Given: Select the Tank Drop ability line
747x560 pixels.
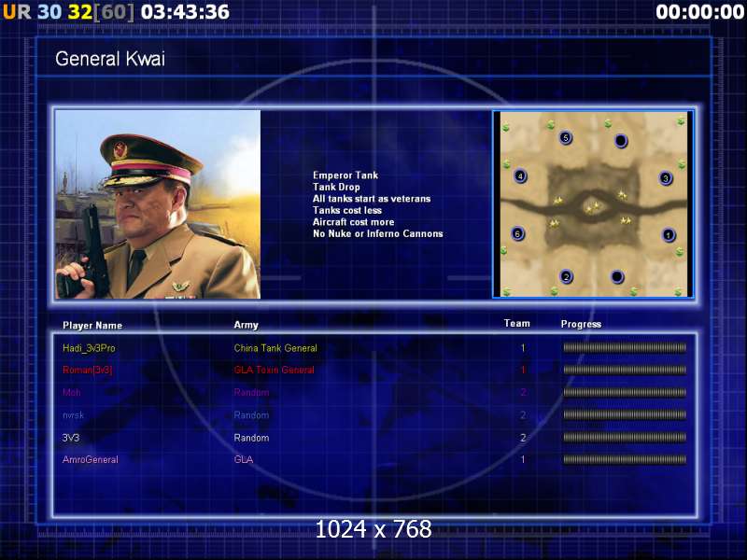Looking at the screenshot, I should (336, 188).
